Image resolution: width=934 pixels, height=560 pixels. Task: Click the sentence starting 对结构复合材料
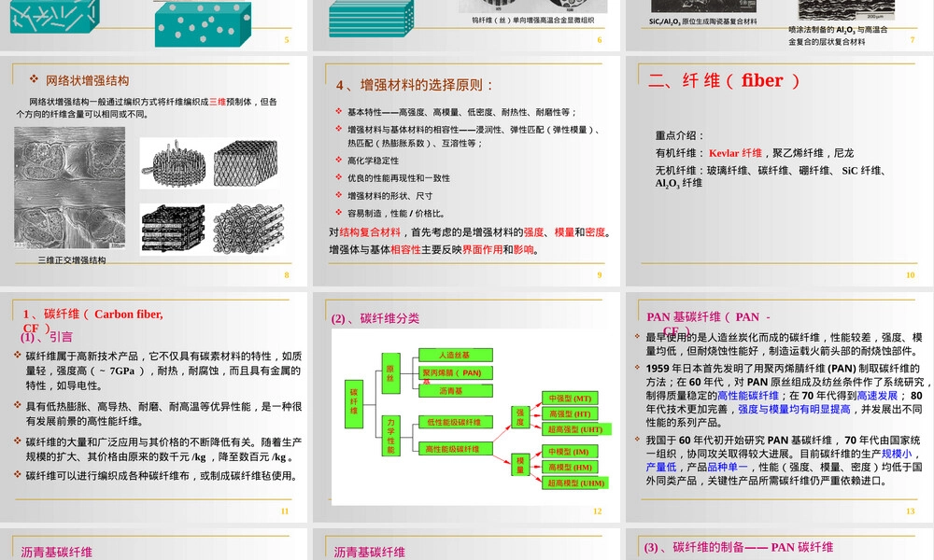(470, 232)
